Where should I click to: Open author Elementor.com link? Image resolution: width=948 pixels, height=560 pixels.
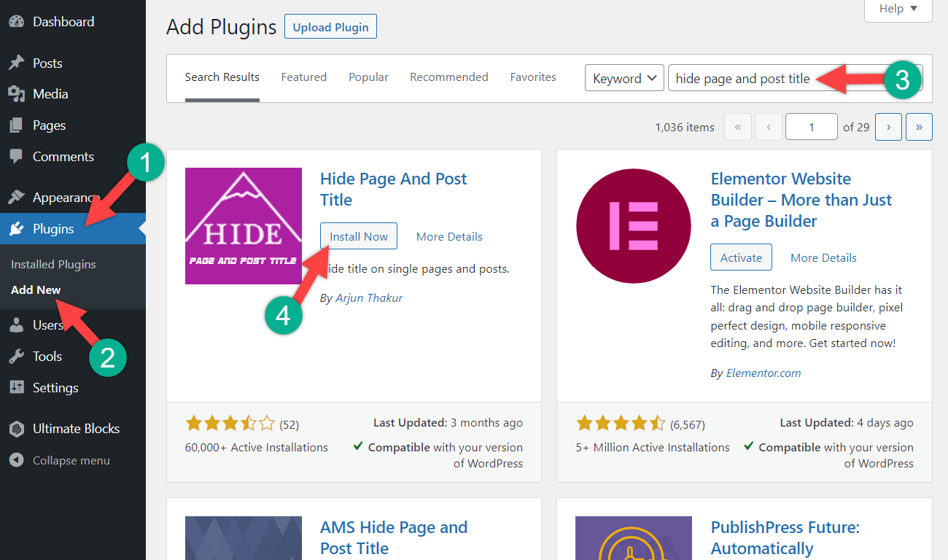pos(764,373)
